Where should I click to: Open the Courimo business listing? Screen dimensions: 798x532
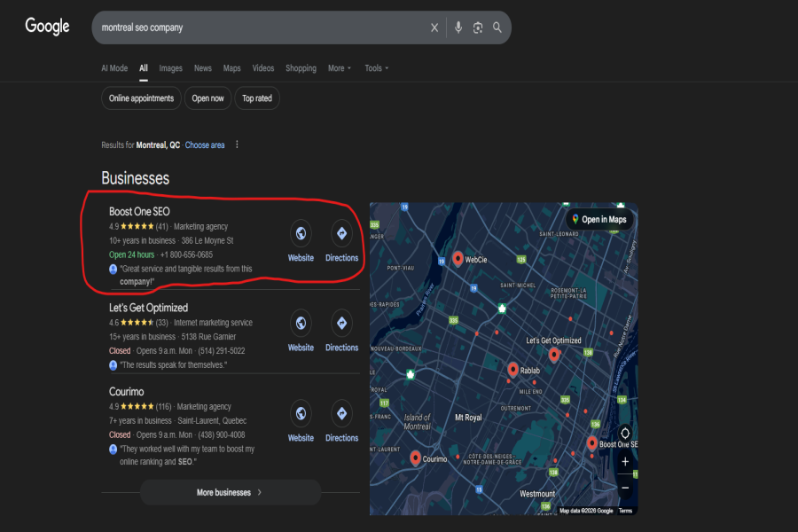(x=126, y=392)
